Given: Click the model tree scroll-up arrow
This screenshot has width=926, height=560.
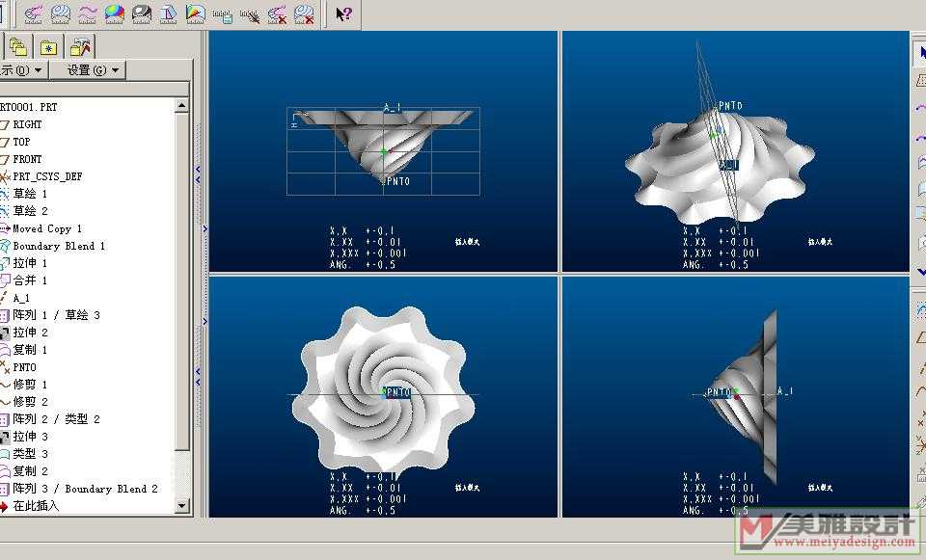Looking at the screenshot, I should [x=182, y=106].
